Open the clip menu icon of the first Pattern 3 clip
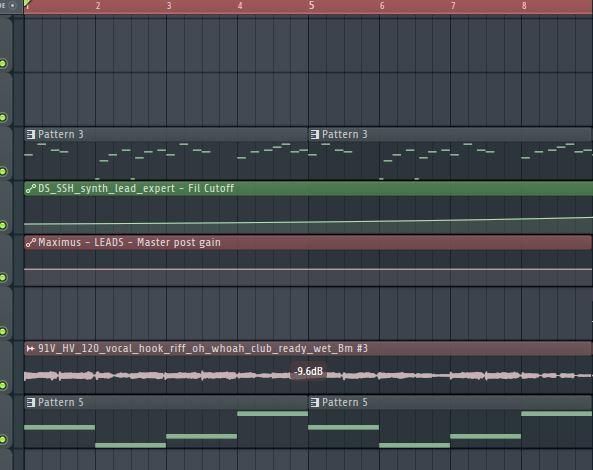Image resolution: width=593 pixels, height=470 pixels. click(x=31, y=134)
